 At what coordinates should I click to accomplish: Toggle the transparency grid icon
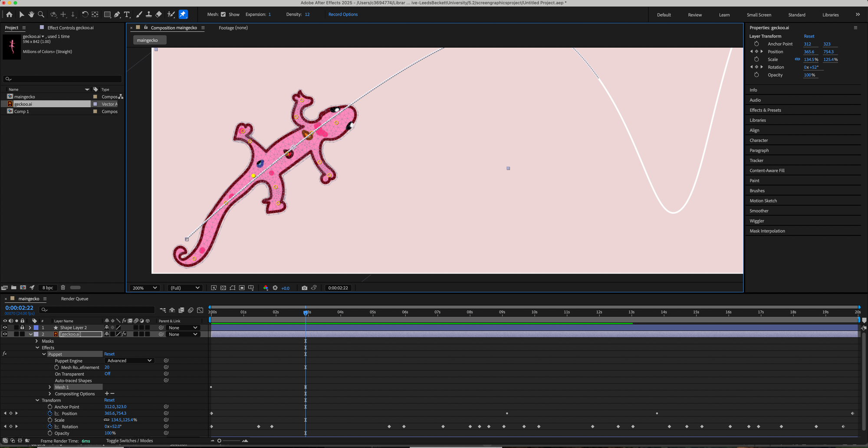[x=223, y=288]
